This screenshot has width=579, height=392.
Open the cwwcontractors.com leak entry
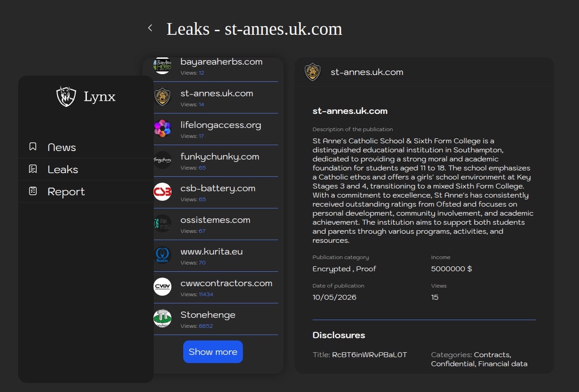[x=216, y=288]
